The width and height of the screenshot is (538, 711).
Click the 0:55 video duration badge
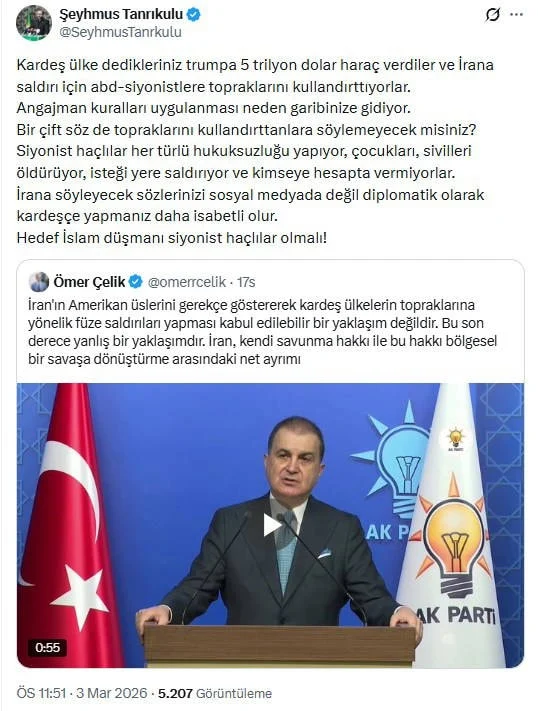pyautogui.click(x=48, y=647)
